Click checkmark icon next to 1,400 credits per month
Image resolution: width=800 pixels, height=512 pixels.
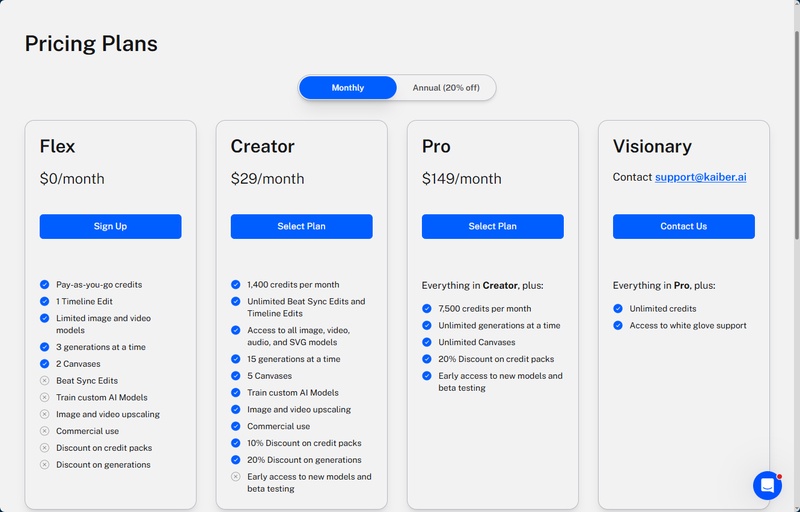pos(236,285)
